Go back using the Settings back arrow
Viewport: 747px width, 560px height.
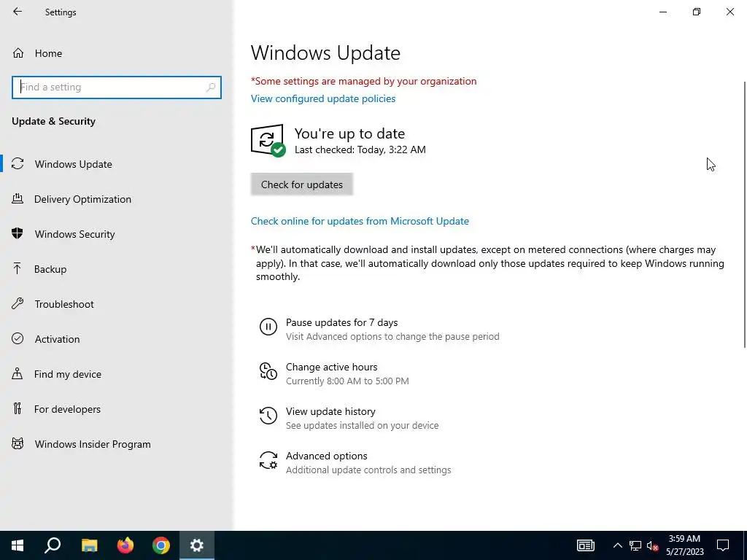coord(18,12)
